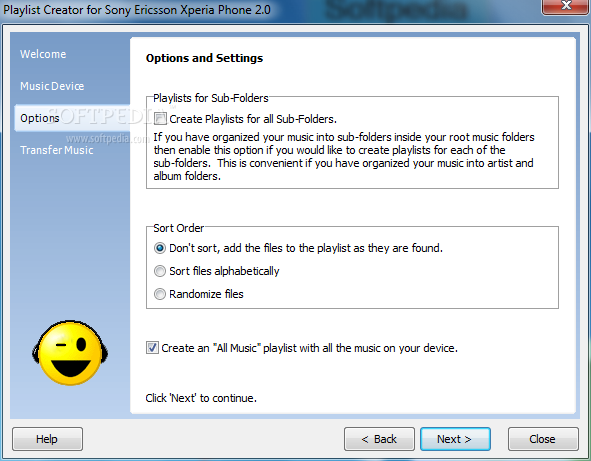591x461 pixels.
Task: Click the Sort Order group label
Action: click(178, 228)
